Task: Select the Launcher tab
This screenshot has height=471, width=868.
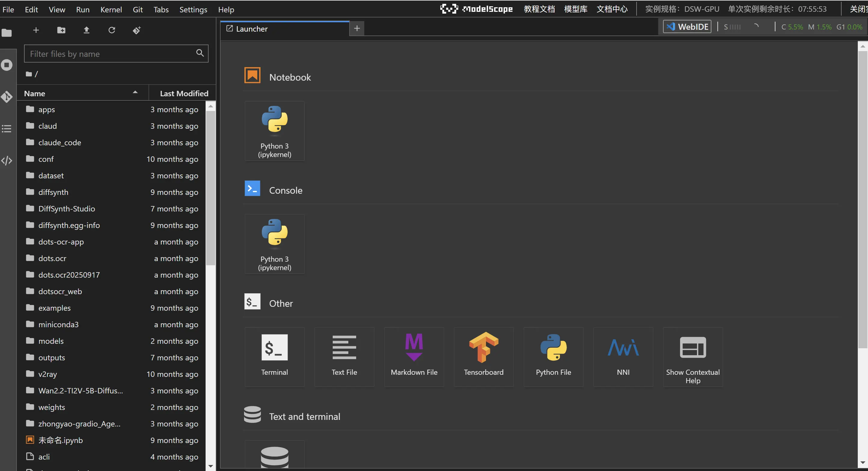Action: 252,29
